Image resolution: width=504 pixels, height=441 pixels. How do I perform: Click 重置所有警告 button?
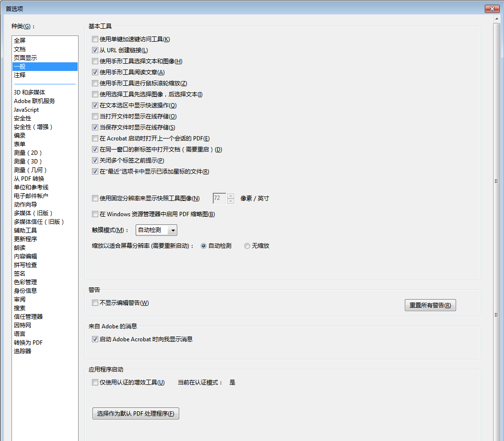[x=430, y=305]
